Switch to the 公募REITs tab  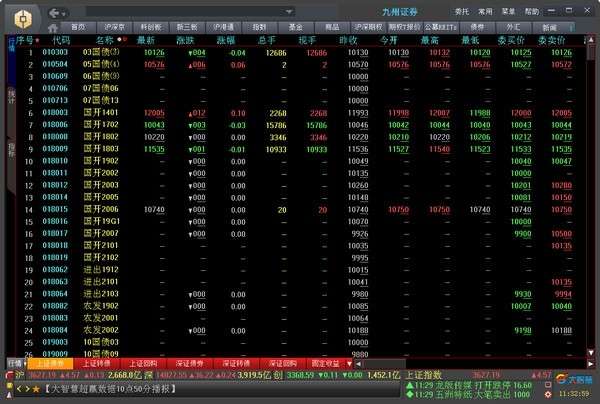441,27
